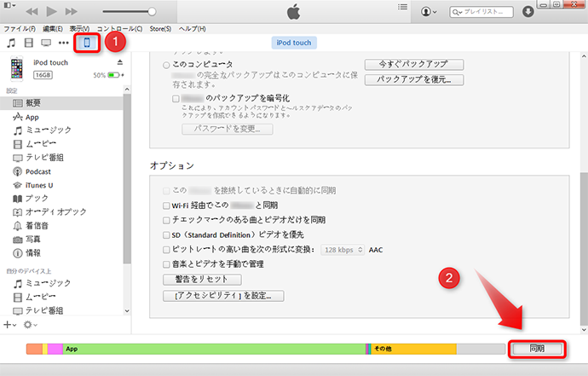Select ミュージック under settings sidebar

61,130
